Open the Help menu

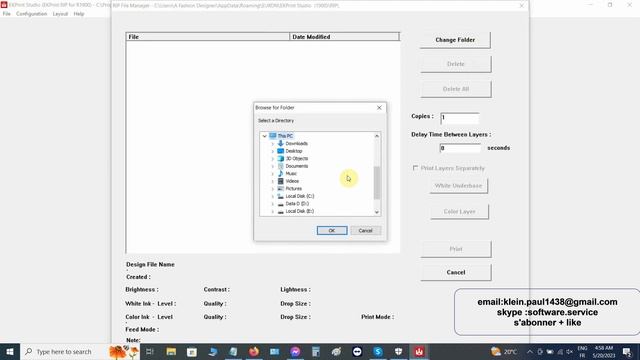click(x=79, y=14)
